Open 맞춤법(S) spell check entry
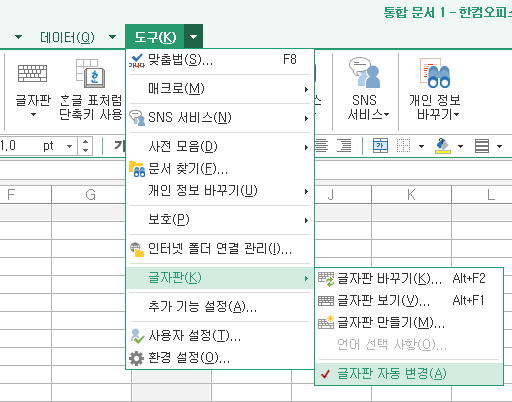 coord(220,60)
